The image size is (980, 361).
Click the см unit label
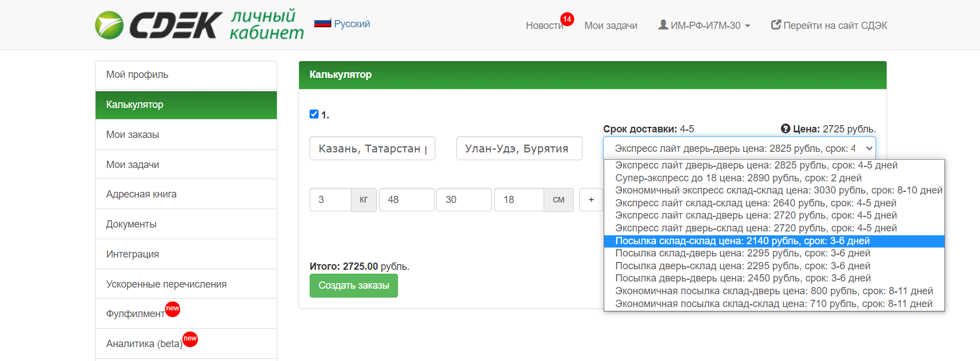(x=559, y=200)
